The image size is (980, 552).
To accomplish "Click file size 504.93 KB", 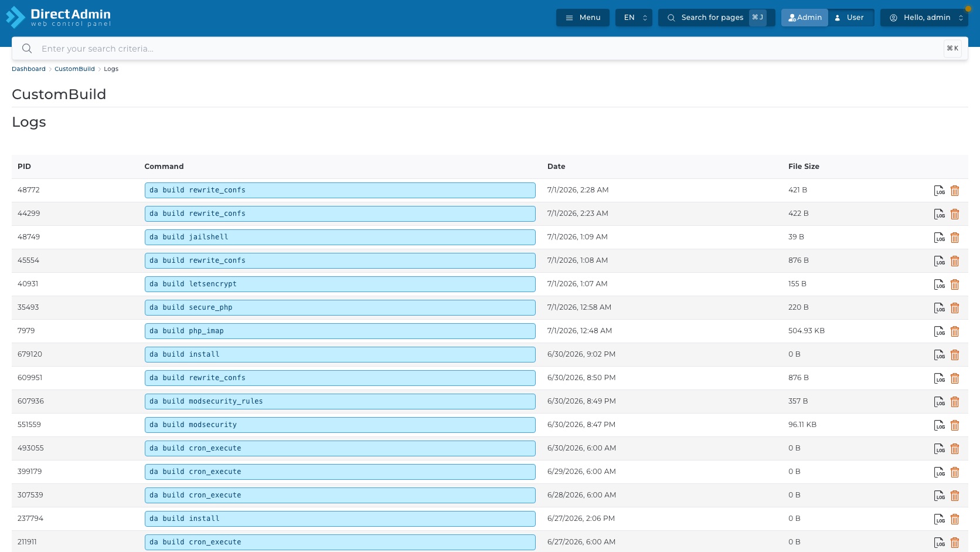I will (x=807, y=331).
